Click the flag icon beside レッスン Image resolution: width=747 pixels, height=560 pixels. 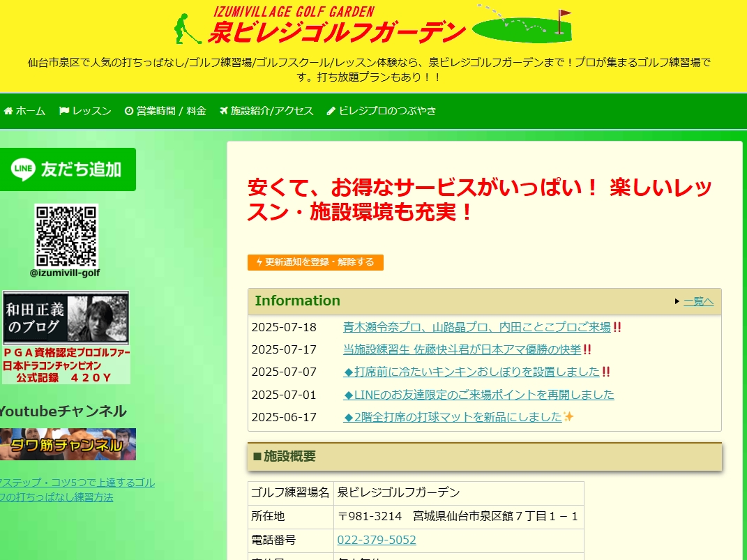[64, 111]
